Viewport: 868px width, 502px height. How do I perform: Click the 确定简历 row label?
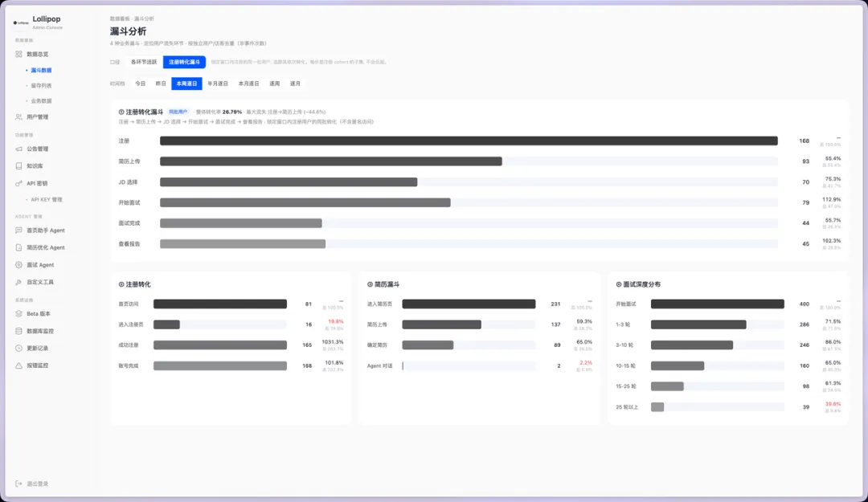377,345
